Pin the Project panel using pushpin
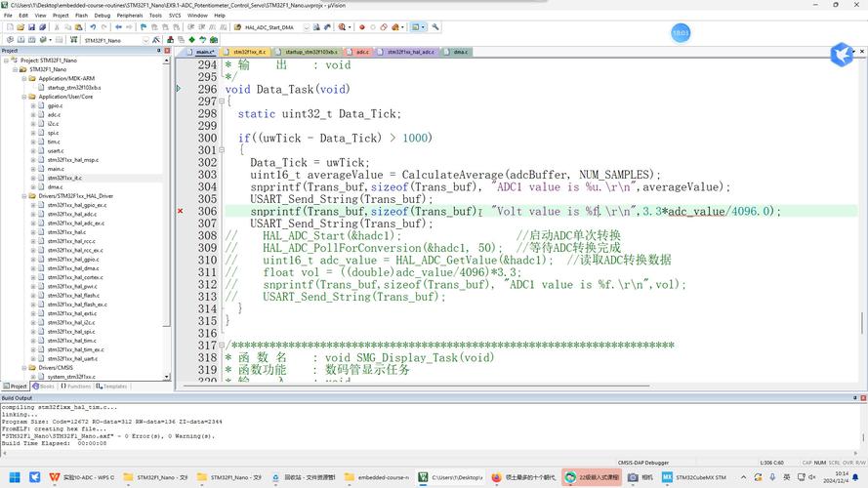The width and height of the screenshot is (868, 488). pyautogui.click(x=160, y=51)
